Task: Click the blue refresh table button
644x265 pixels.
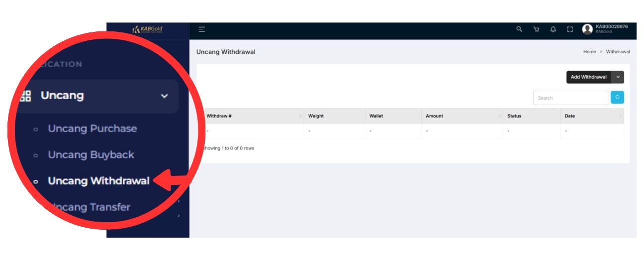Action: [x=617, y=98]
